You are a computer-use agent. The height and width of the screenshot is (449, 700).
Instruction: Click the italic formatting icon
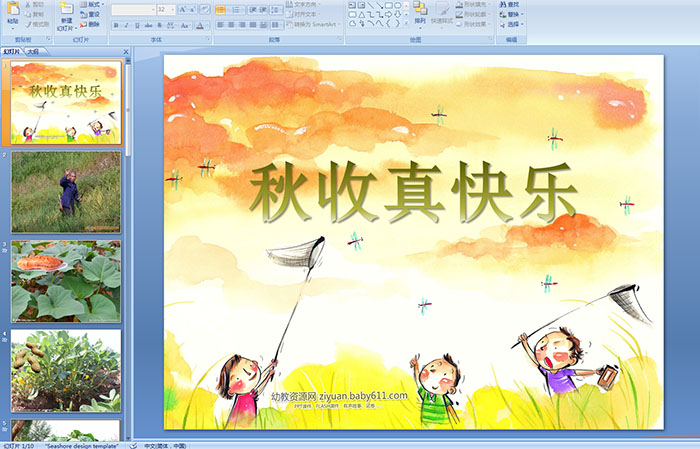coord(127,25)
